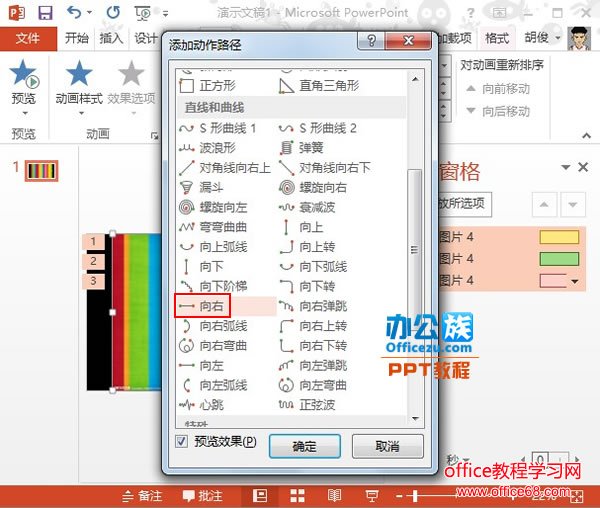Open 备注 notes in status bar
Image resolution: width=600 pixels, height=508 pixels.
click(x=142, y=496)
